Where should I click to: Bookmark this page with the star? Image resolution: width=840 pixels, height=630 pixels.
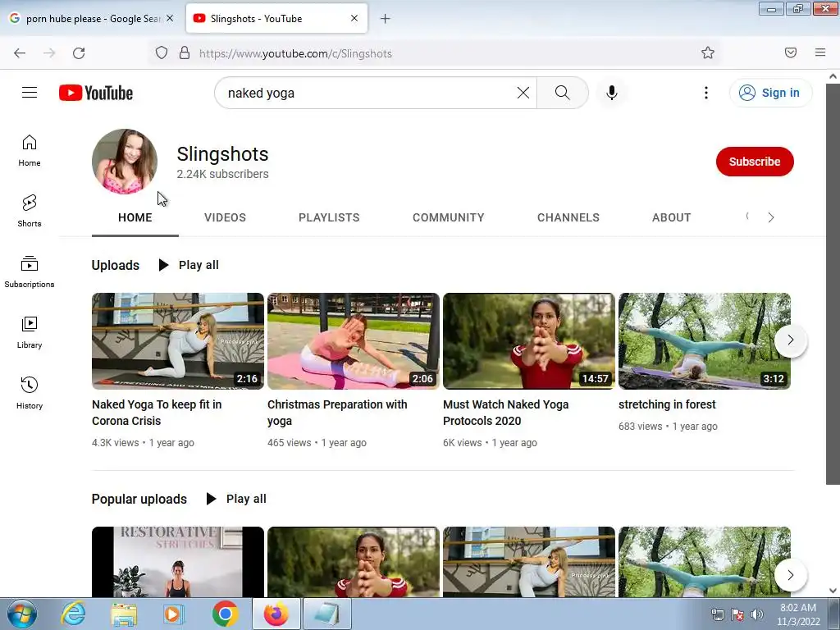click(708, 52)
